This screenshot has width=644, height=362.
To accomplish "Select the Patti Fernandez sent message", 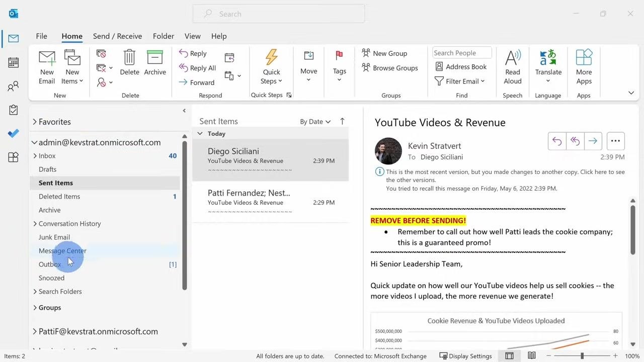I will coord(270,202).
